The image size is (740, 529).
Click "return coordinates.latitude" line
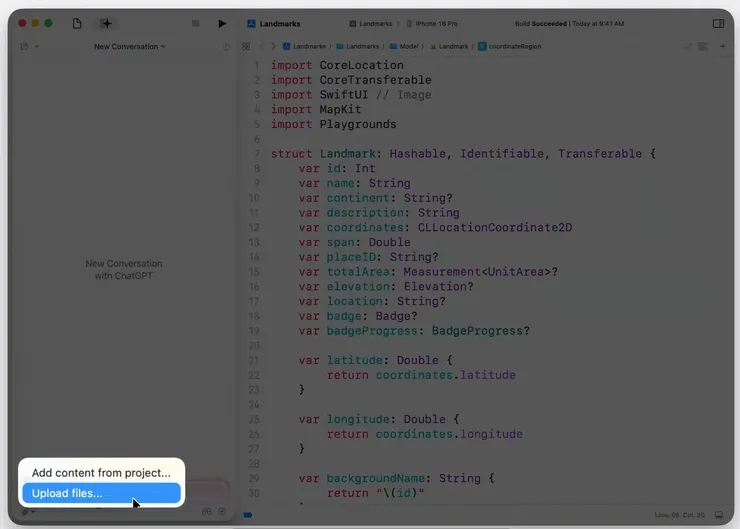point(421,375)
